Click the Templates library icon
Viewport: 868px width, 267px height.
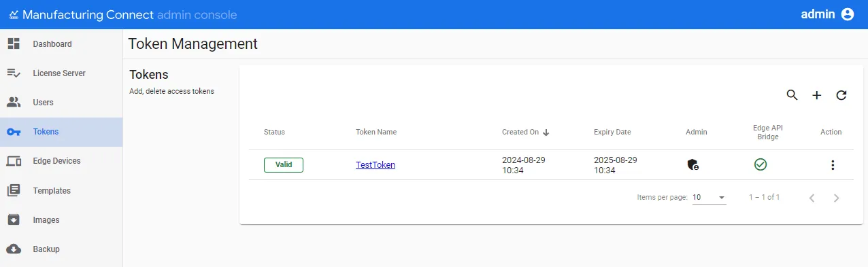pyautogui.click(x=14, y=191)
